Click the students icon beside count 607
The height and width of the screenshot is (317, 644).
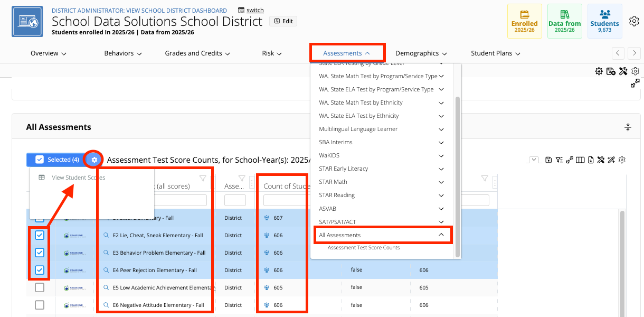coord(267,218)
